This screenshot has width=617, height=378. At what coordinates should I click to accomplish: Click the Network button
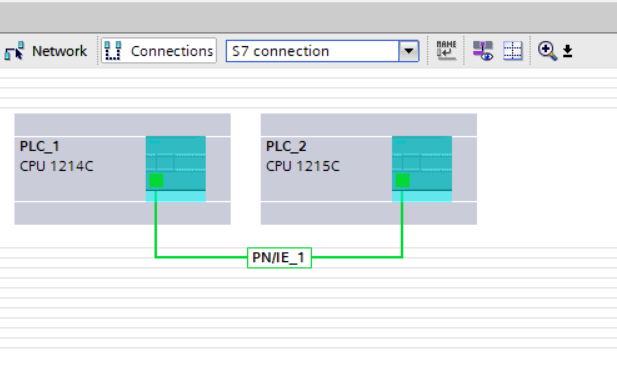point(46,51)
